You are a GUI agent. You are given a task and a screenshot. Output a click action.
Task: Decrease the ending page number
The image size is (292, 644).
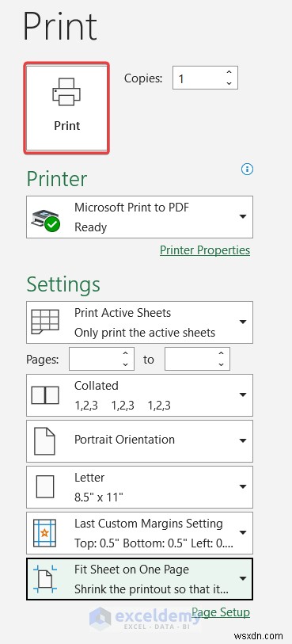tap(221, 364)
